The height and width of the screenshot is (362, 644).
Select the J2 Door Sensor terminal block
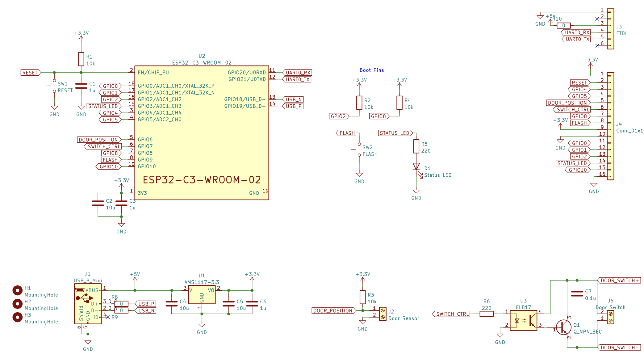pos(383,314)
